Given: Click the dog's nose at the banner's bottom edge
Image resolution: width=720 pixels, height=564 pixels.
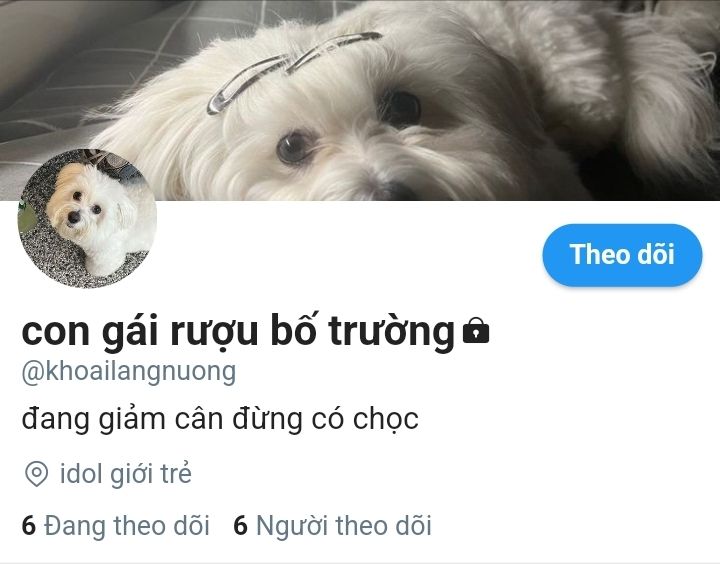Looking at the screenshot, I should pos(390,191).
